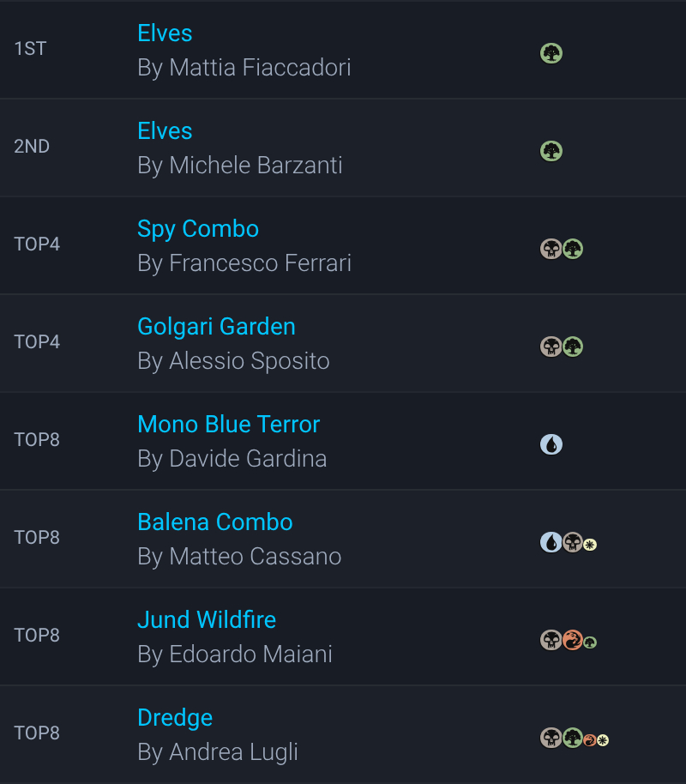Click red fire mana icon on Jund Wildfire row
This screenshot has height=784, width=686.
[x=573, y=641]
